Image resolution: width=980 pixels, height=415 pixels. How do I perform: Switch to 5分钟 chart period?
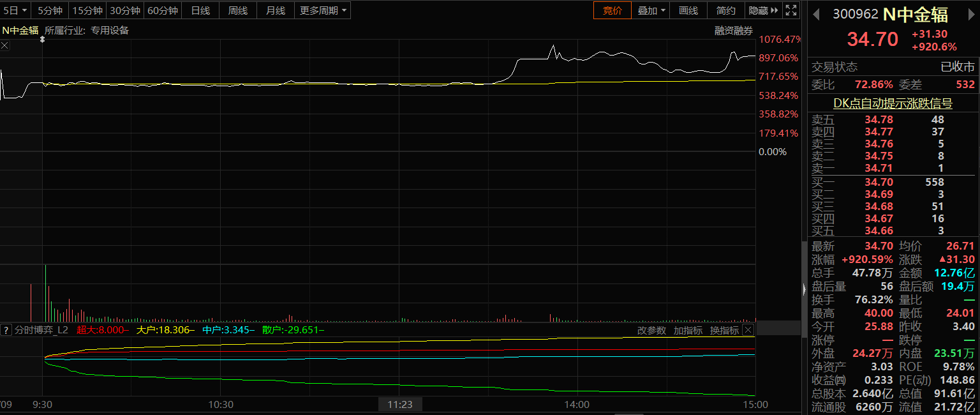click(x=50, y=10)
